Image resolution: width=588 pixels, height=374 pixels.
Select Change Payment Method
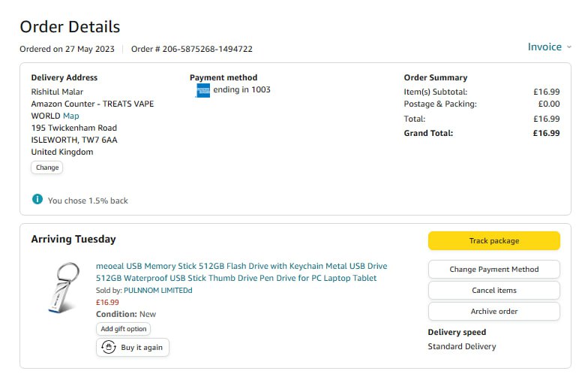(493, 270)
